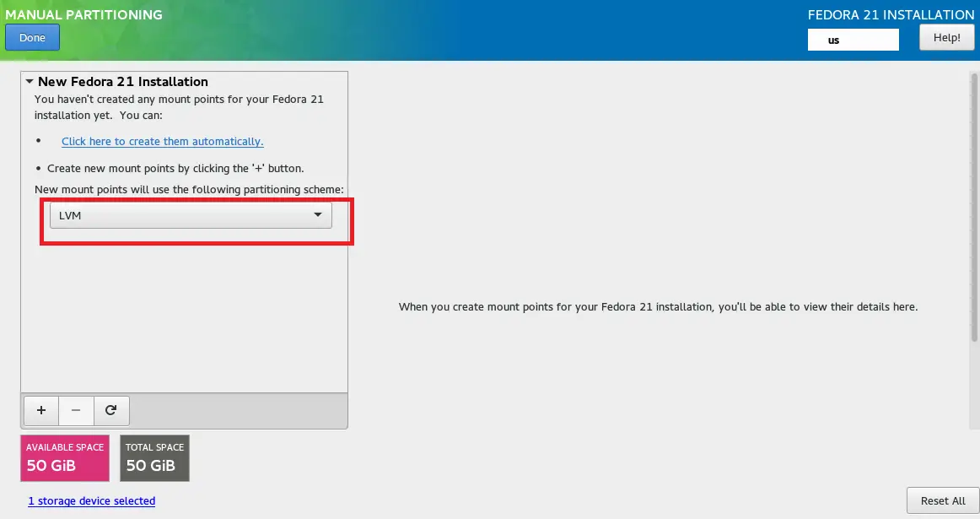Image resolution: width=980 pixels, height=519 pixels.
Task: Click the plus icon to add mount point
Action: pos(41,410)
